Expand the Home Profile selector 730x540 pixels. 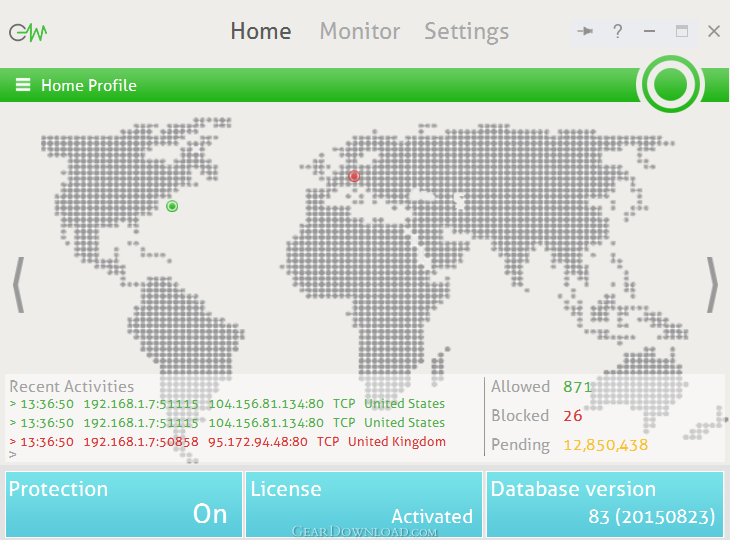click(88, 86)
